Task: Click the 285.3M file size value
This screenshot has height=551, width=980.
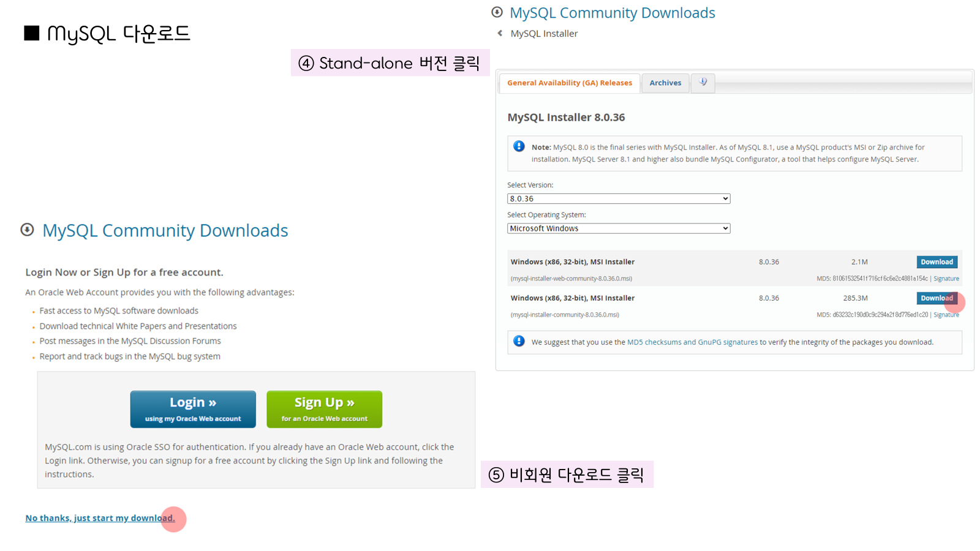Action: [855, 298]
